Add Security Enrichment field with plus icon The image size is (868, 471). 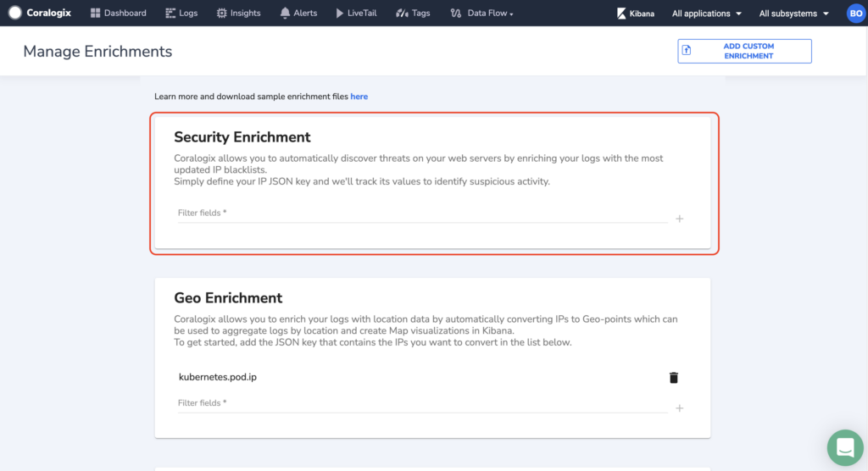pos(679,219)
